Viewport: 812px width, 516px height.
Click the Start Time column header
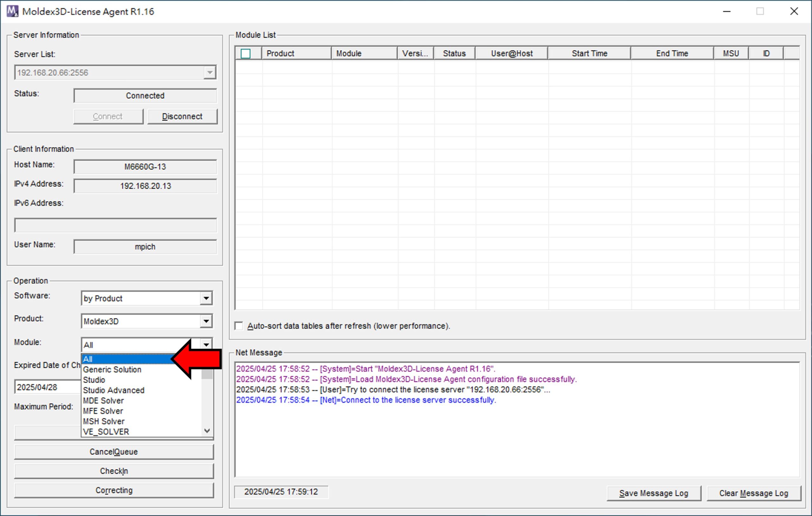pos(589,53)
